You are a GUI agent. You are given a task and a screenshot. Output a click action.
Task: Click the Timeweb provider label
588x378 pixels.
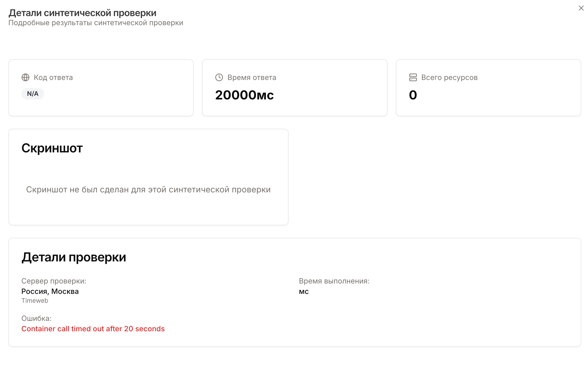pos(35,300)
